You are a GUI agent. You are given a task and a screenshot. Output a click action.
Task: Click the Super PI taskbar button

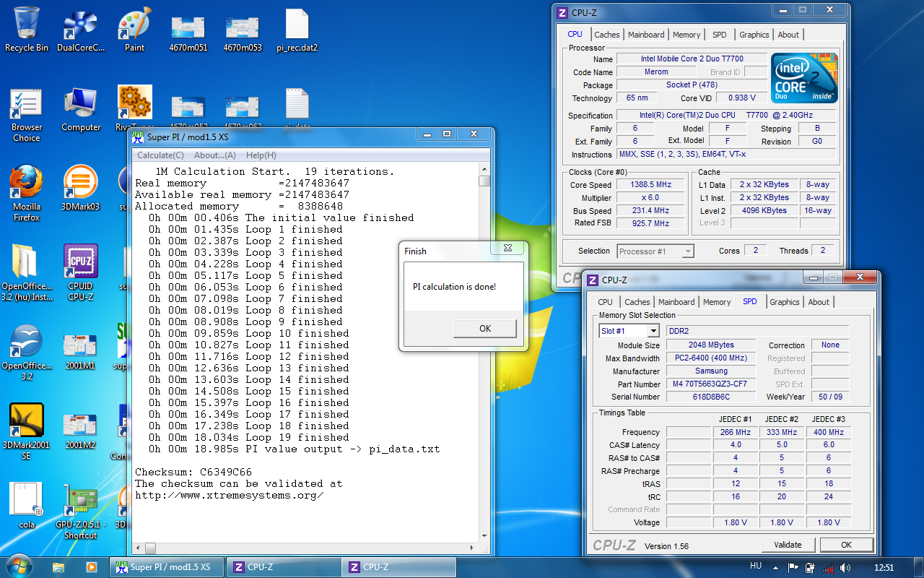[166, 567]
